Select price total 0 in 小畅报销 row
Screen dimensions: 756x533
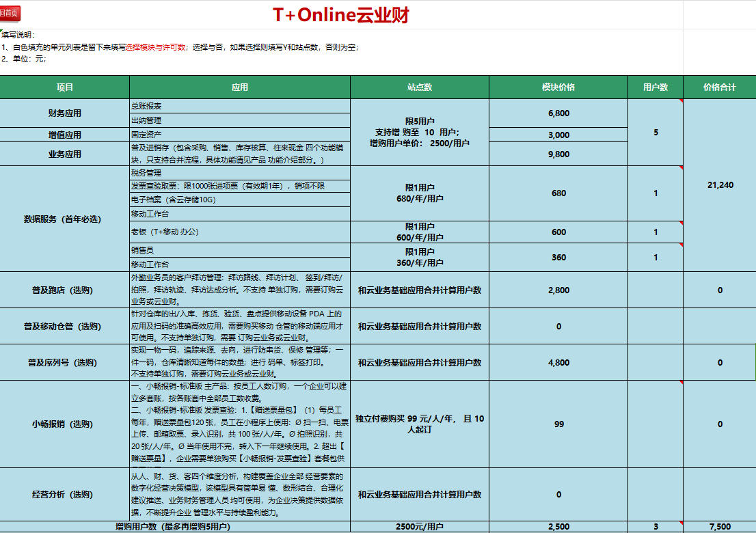coord(719,424)
